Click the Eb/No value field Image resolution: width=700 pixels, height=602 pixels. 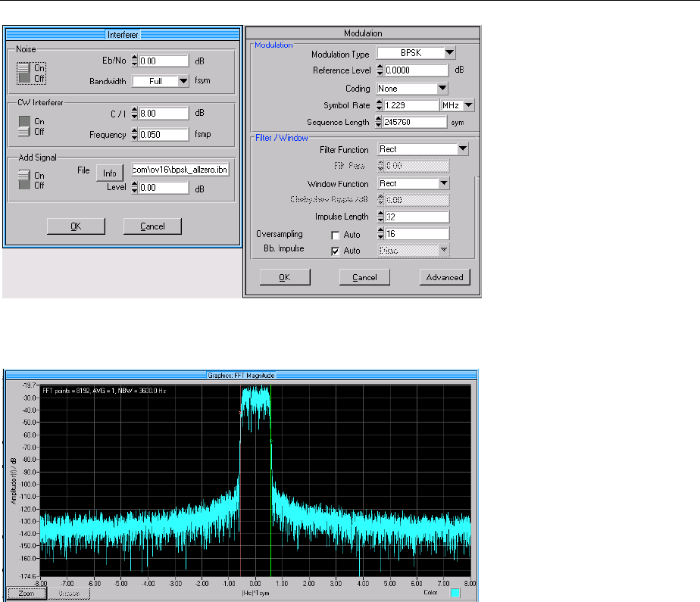(x=164, y=61)
